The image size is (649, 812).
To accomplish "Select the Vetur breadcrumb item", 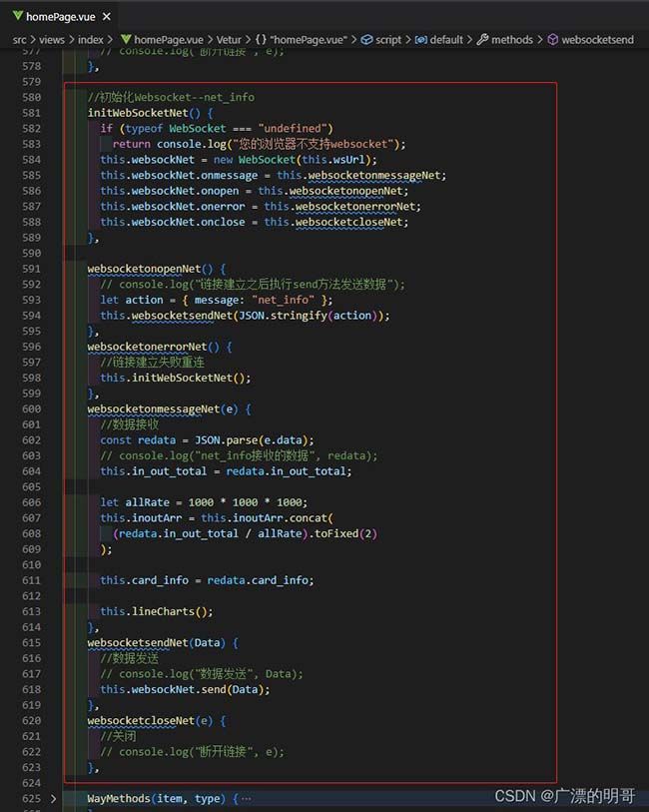I will click(x=229, y=40).
